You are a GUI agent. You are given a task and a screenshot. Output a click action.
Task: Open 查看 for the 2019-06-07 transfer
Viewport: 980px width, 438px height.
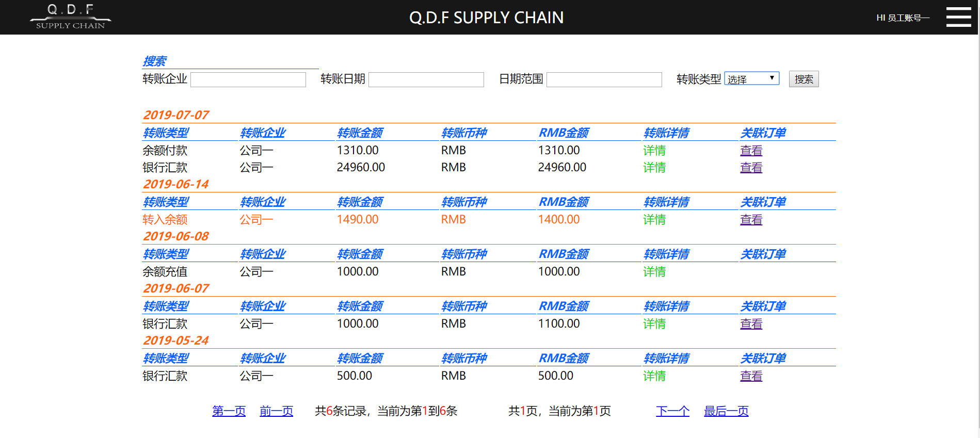pyautogui.click(x=751, y=324)
